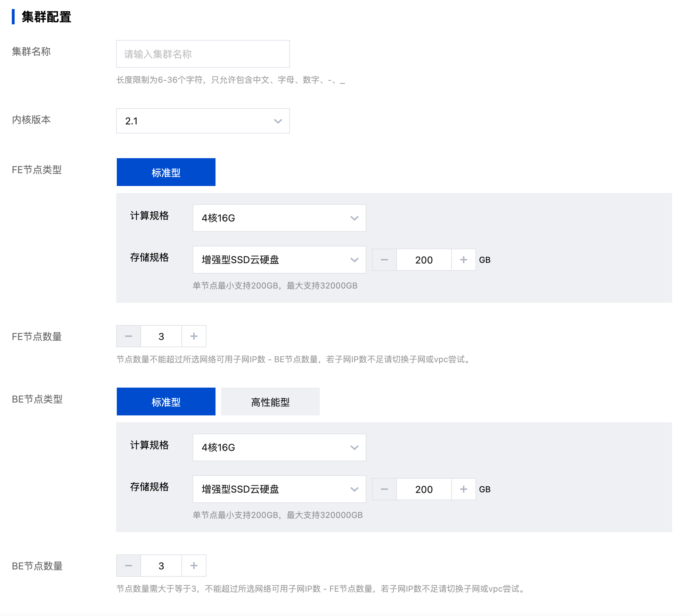Decrease FE节点数量 with minus icon
The height and width of the screenshot is (616, 691).
click(x=129, y=336)
